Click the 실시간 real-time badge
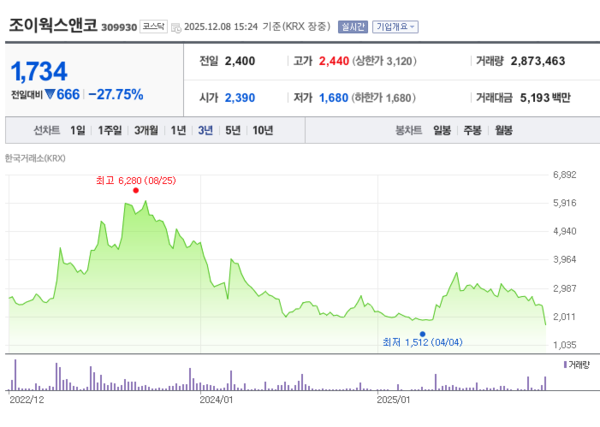 (x=352, y=27)
